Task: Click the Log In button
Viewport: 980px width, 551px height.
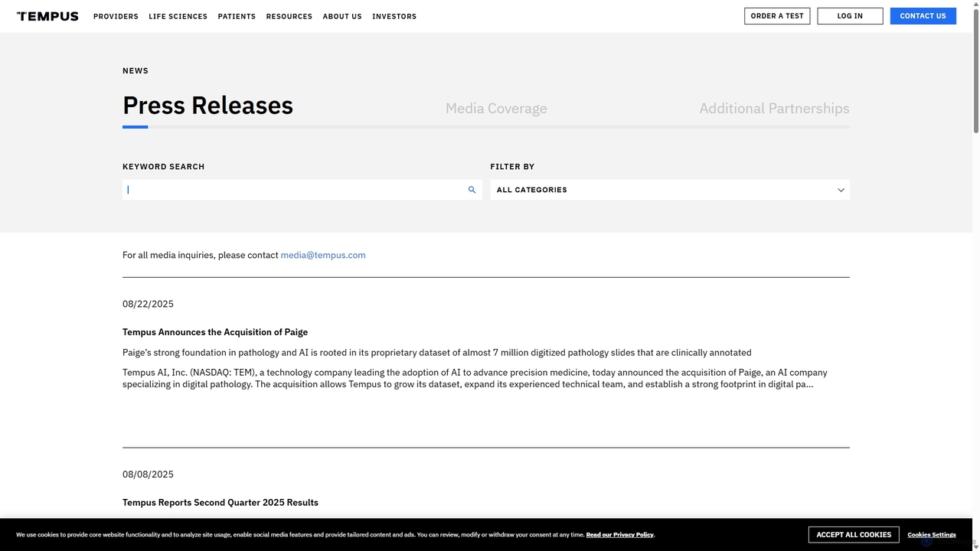Action: click(850, 16)
